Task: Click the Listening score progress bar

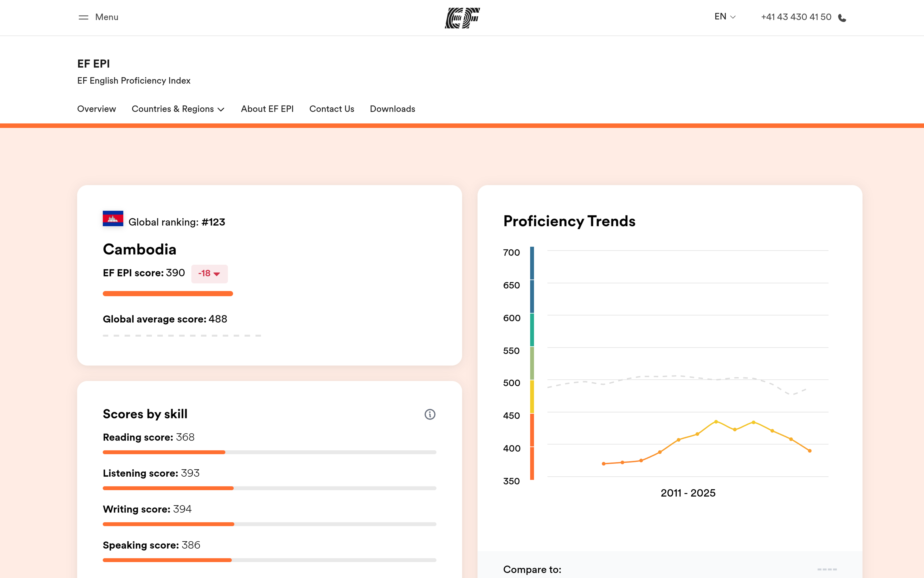Action: point(269,488)
